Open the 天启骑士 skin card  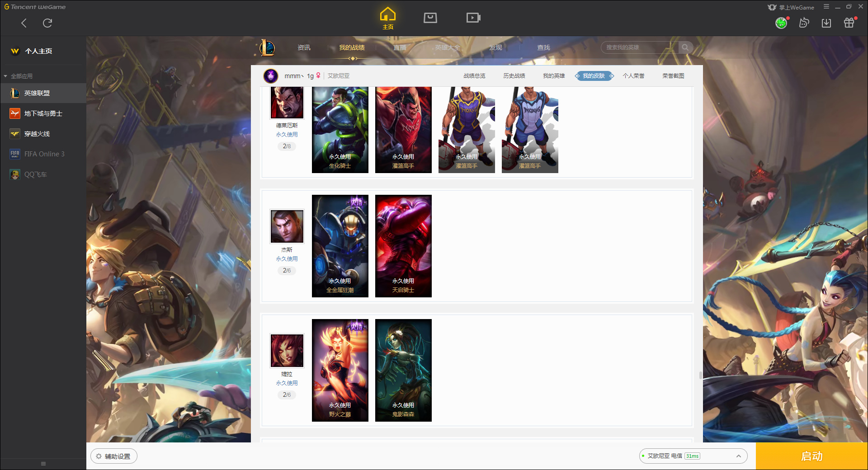tap(403, 246)
